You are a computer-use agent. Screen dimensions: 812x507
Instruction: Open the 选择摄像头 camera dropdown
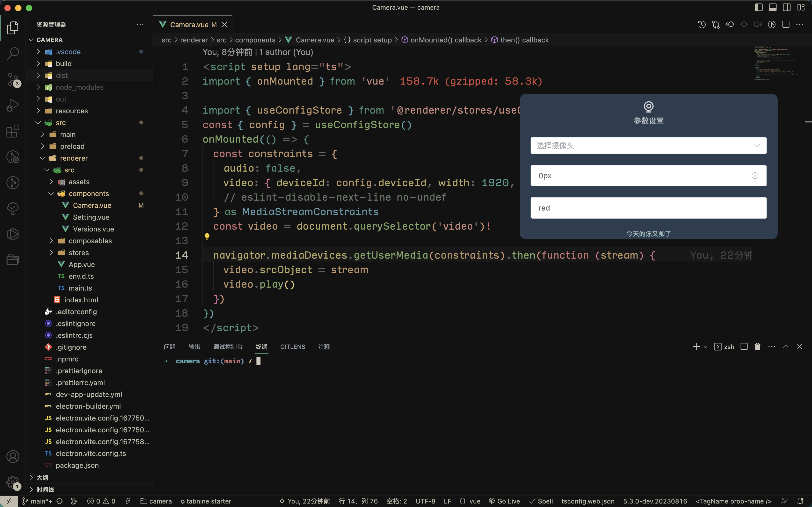648,146
